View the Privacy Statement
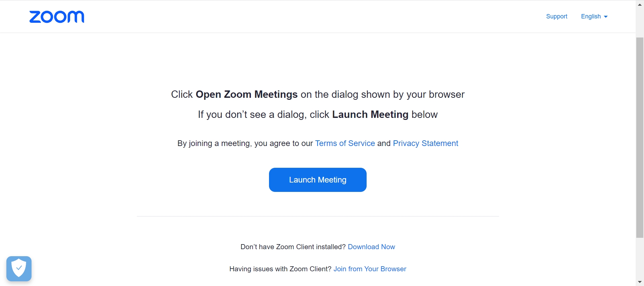The height and width of the screenshot is (286, 644). (425, 143)
